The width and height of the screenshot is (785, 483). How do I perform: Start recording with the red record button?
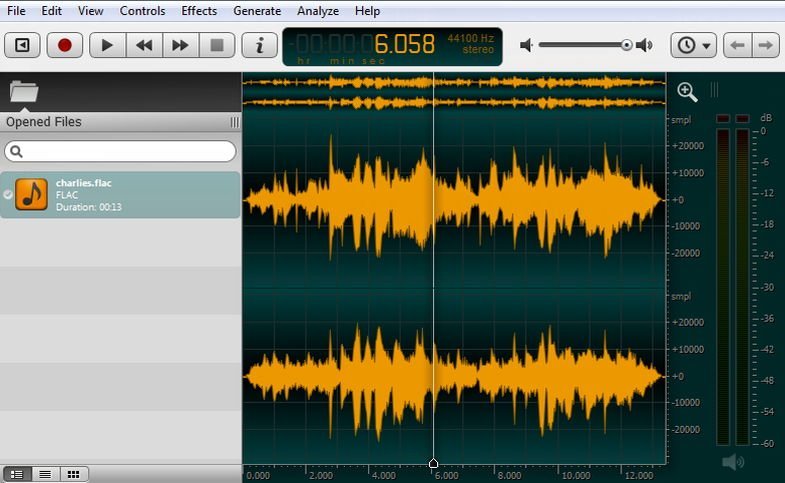point(65,45)
